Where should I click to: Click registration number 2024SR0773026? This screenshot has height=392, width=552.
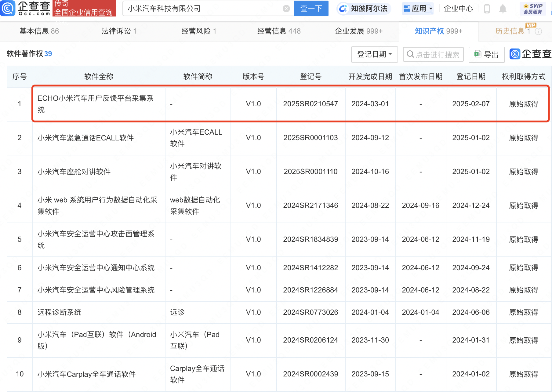point(310,312)
